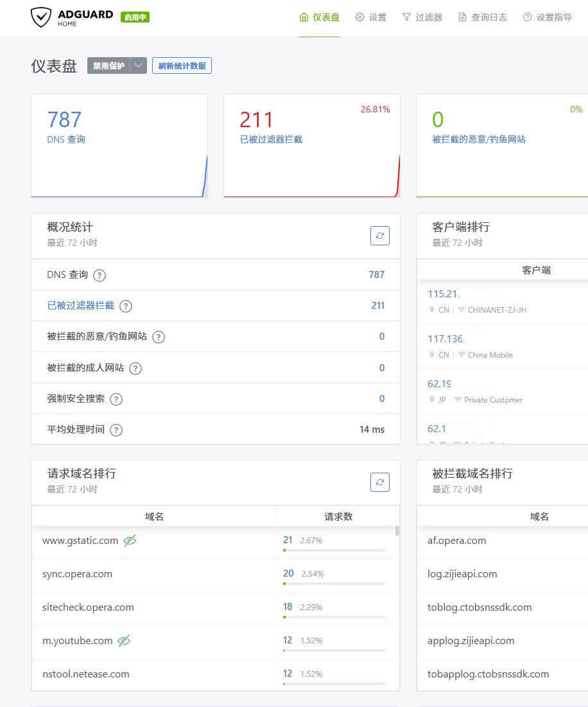Show help icon for 已被过滤器拦截
The height and width of the screenshot is (707, 588).
(126, 306)
